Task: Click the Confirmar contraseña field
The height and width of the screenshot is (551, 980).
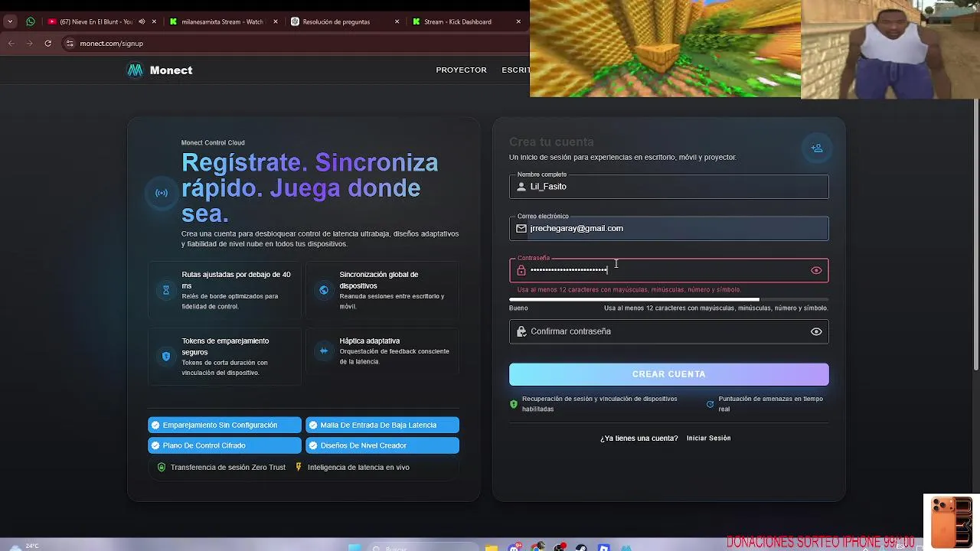Action: 668,331
